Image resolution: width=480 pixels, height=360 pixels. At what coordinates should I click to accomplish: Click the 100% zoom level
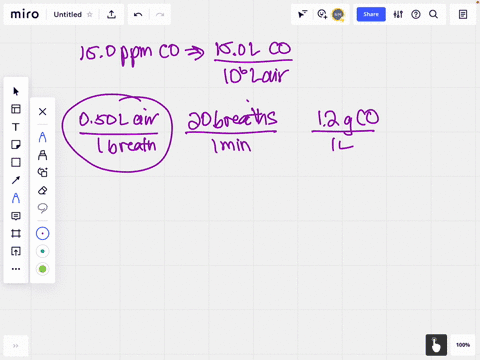tap(463, 345)
